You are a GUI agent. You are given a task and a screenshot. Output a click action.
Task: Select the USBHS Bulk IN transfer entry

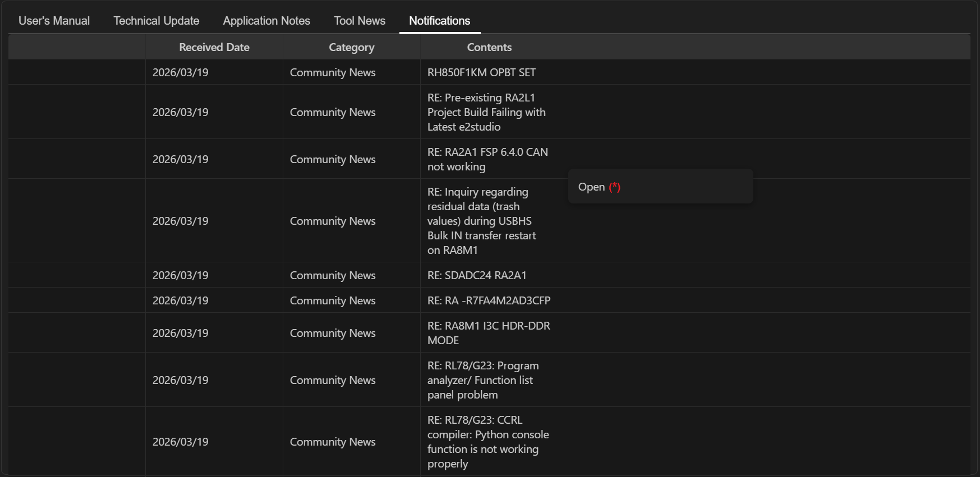481,221
